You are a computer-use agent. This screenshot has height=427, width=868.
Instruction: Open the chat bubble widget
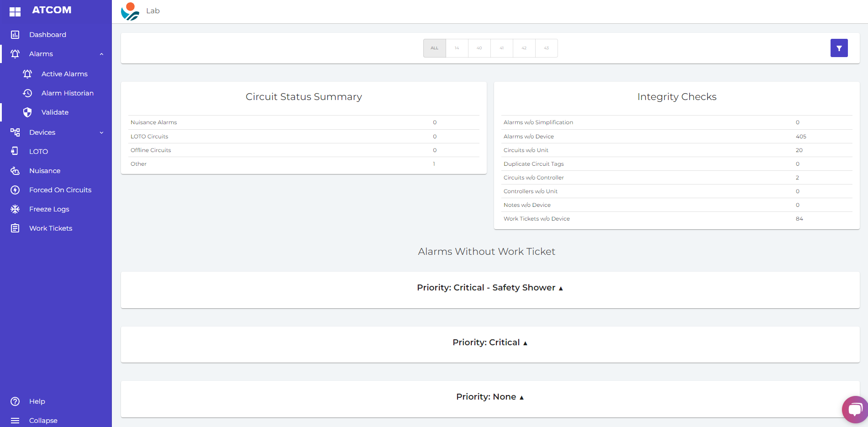click(854, 409)
